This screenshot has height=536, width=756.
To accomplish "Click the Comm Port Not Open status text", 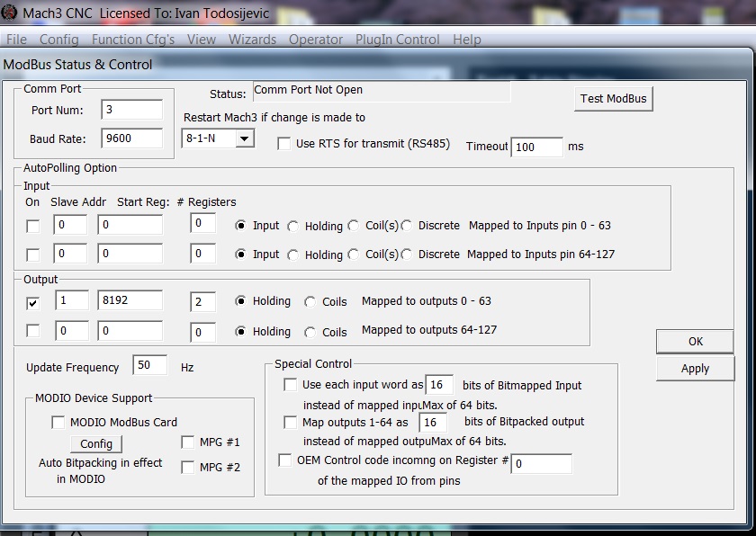I will point(308,90).
